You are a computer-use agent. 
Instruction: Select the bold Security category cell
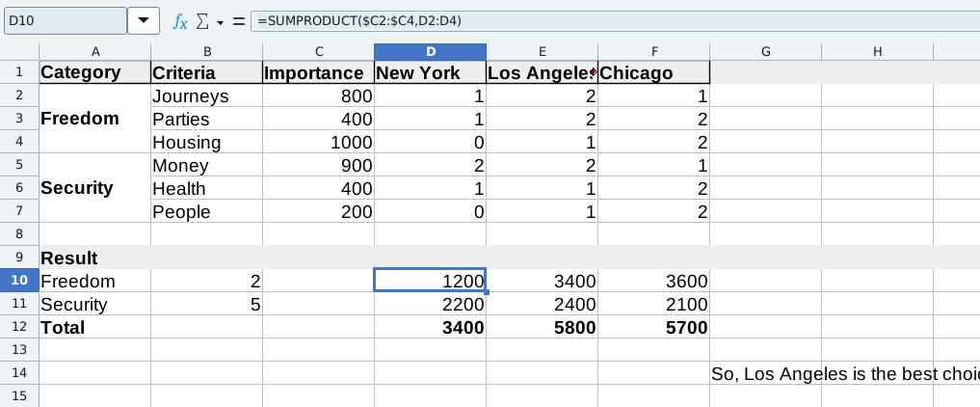(x=95, y=188)
